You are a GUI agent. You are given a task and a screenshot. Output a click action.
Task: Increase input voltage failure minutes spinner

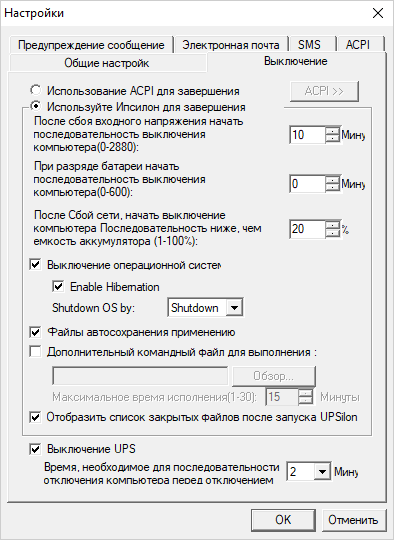tap(332, 131)
